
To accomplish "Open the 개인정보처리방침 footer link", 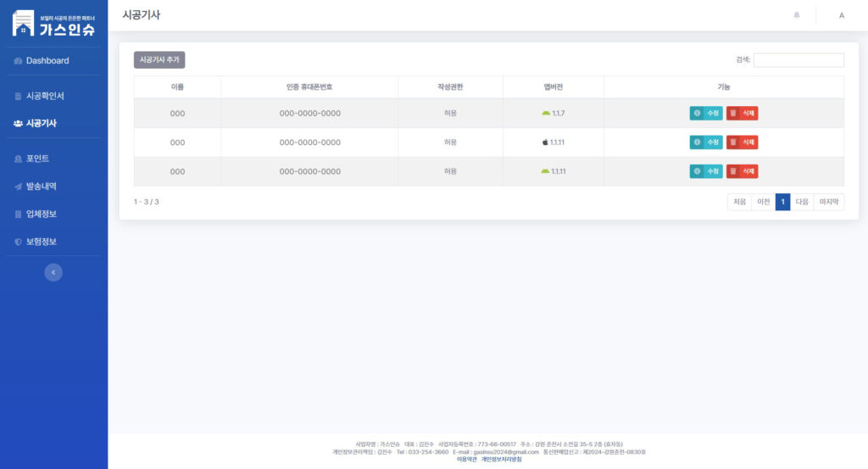I will tap(501, 460).
